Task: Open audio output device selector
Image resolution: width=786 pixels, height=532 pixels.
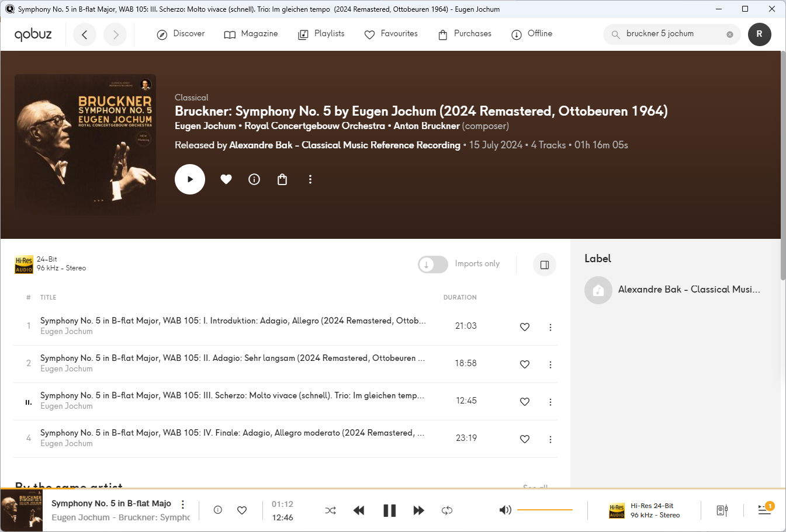Action: click(x=722, y=510)
